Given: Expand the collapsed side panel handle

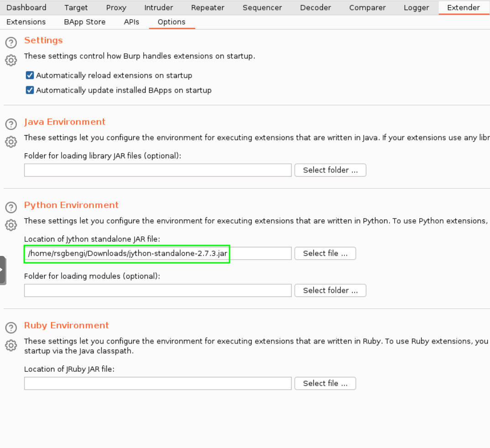Looking at the screenshot, I should (x=2, y=270).
